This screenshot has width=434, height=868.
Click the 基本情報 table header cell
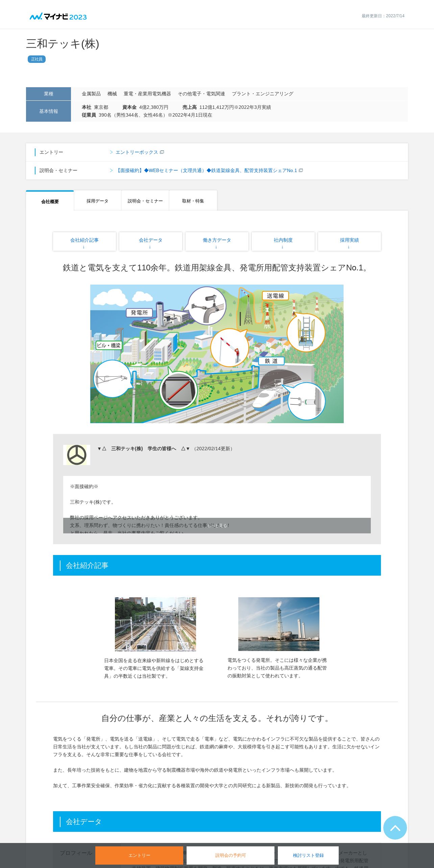[48, 111]
